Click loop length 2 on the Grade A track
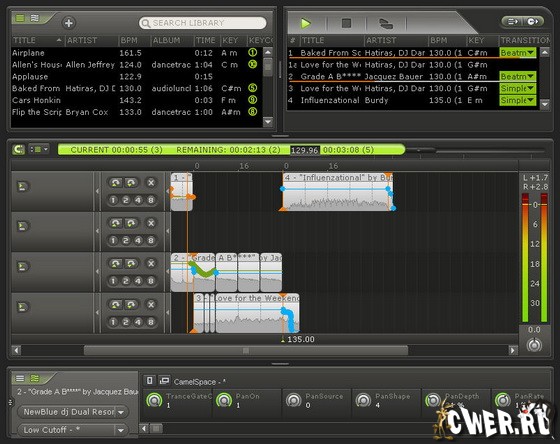 click(126, 281)
